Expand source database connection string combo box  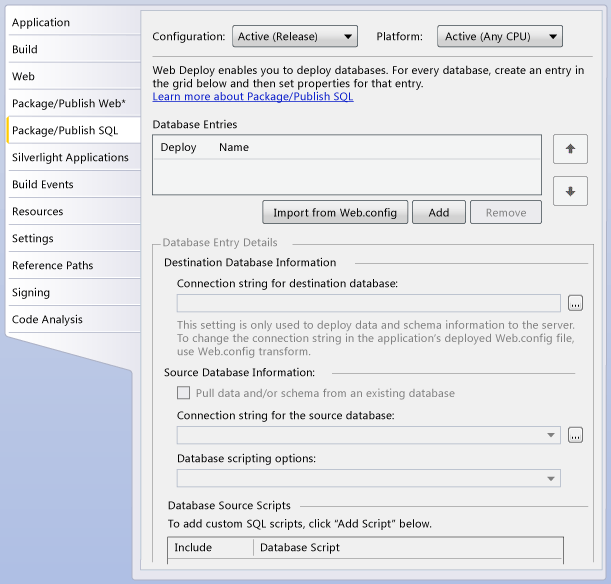[x=369, y=435]
